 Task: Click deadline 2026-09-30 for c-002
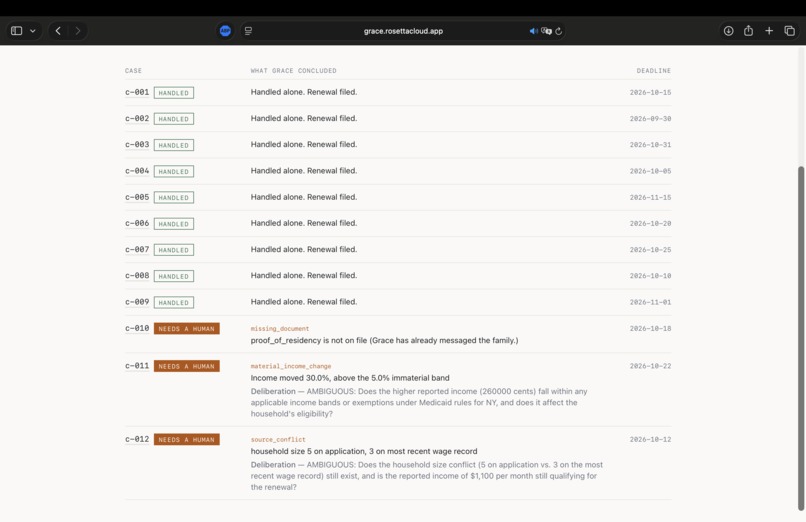650,119
